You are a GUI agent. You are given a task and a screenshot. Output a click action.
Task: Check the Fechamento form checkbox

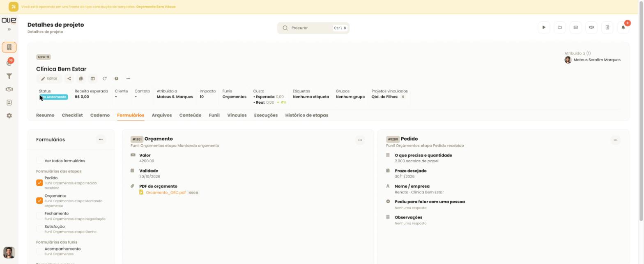point(39,216)
